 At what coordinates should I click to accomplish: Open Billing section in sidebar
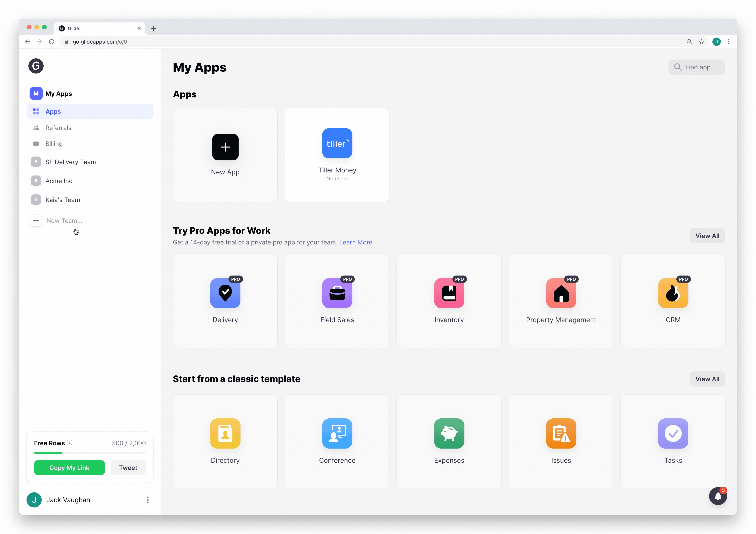pos(54,144)
